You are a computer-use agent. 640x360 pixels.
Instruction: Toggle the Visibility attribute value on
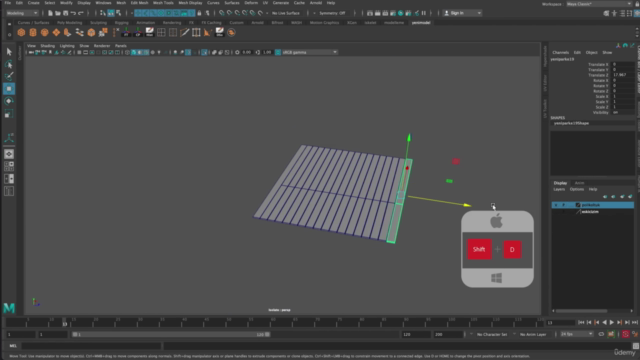click(x=622, y=112)
